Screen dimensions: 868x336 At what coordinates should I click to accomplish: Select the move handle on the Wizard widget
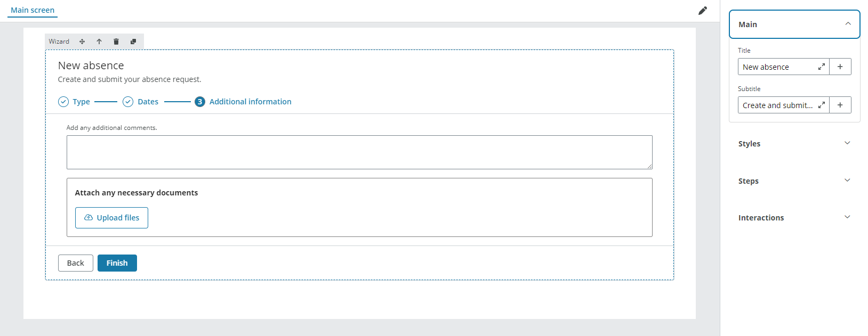point(82,41)
